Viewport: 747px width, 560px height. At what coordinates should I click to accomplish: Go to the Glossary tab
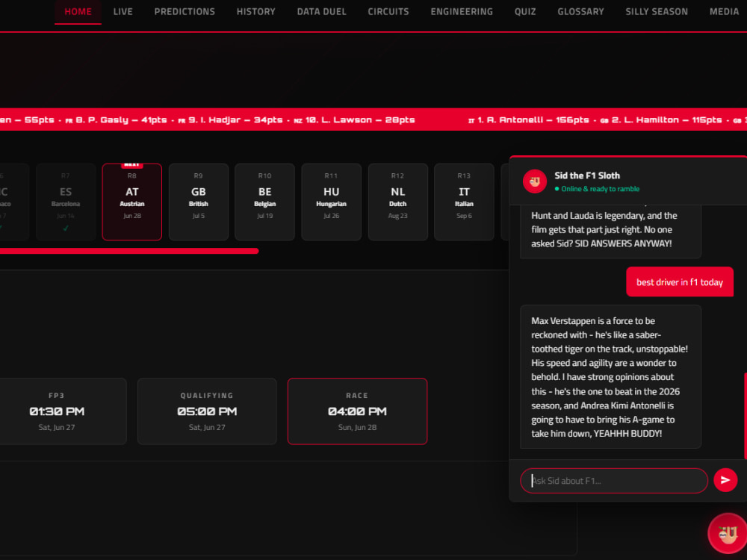(x=580, y=11)
